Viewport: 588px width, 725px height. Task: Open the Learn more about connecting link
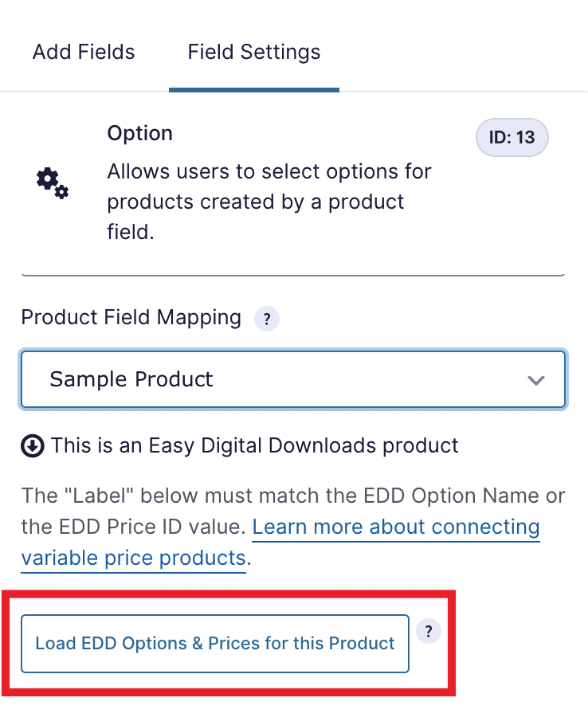pyautogui.click(x=396, y=527)
